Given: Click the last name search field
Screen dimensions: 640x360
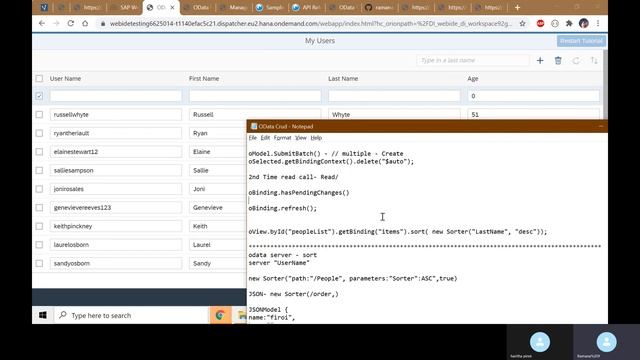Looking at the screenshot, I should 473,60.
